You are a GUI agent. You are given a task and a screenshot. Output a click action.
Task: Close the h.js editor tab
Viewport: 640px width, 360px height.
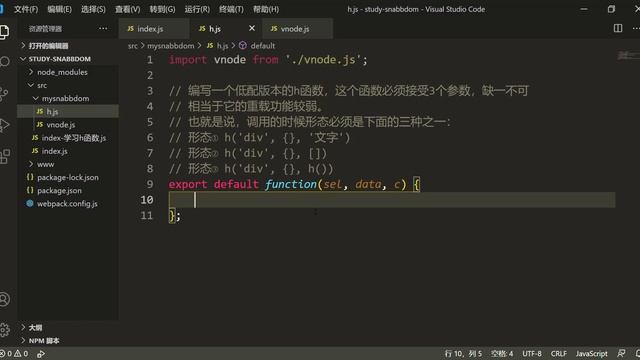(252, 28)
